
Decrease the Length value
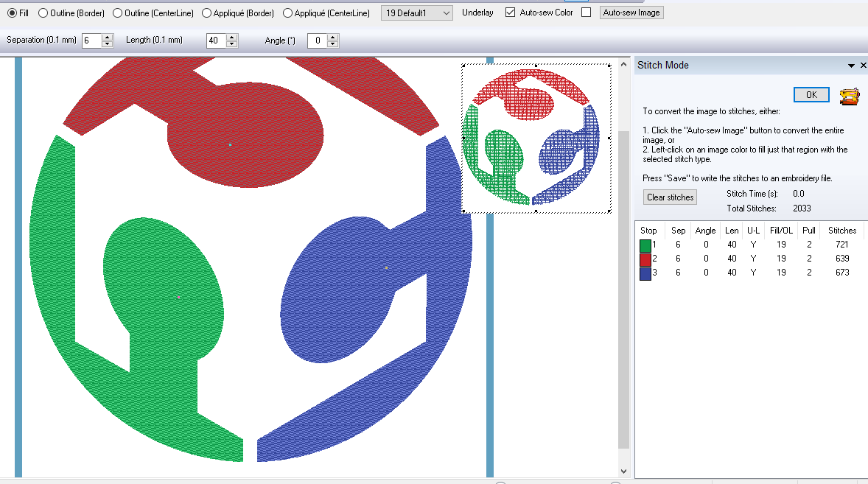[232, 43]
